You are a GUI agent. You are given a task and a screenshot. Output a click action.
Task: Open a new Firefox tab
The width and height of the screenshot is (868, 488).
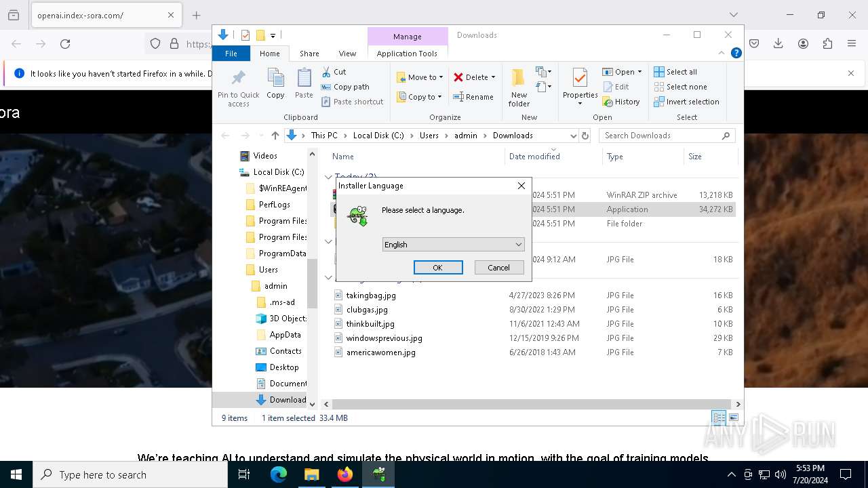(197, 15)
